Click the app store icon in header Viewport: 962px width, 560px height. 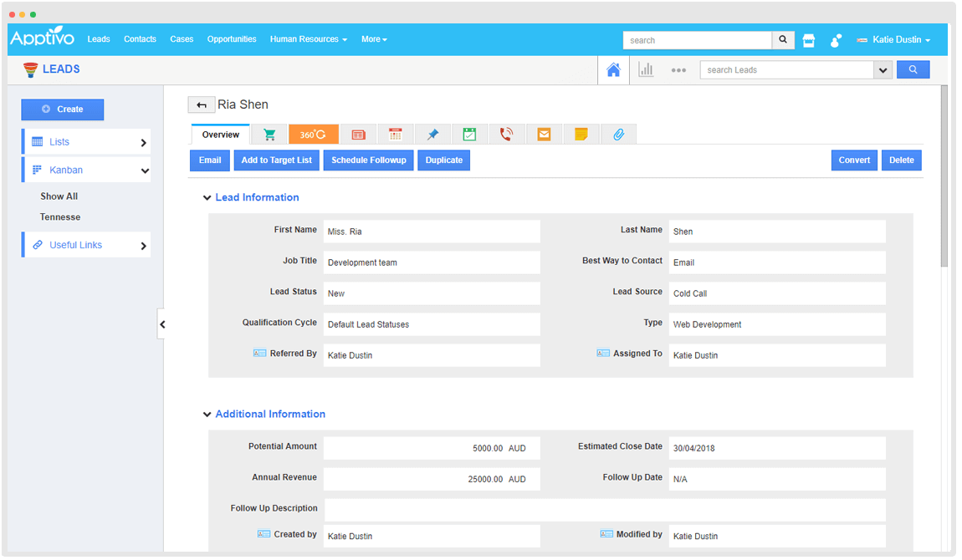[x=808, y=40]
